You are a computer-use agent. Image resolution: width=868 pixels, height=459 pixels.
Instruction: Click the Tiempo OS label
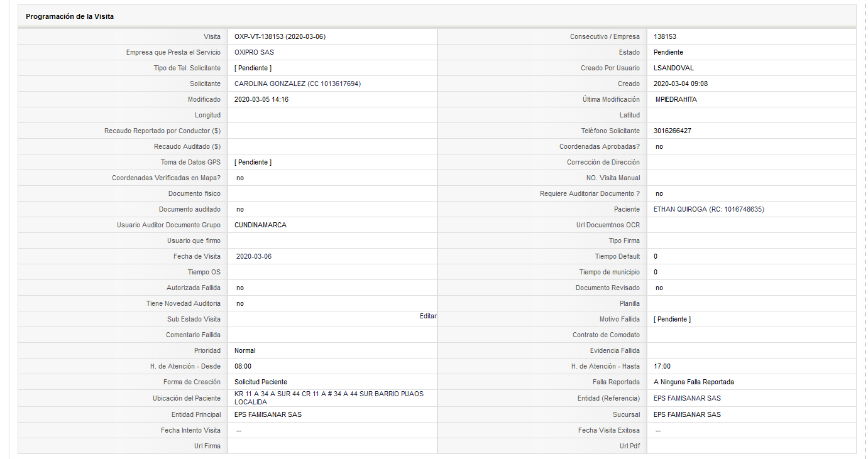click(x=204, y=272)
